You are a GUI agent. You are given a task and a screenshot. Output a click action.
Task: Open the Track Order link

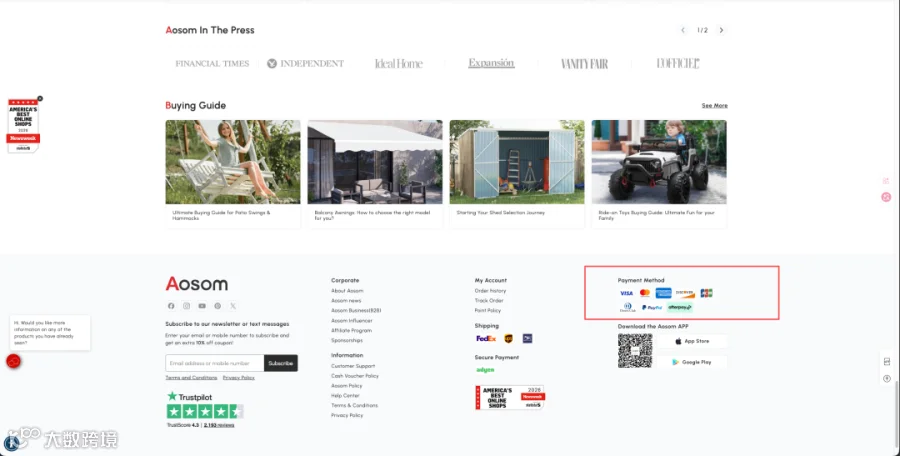489,301
